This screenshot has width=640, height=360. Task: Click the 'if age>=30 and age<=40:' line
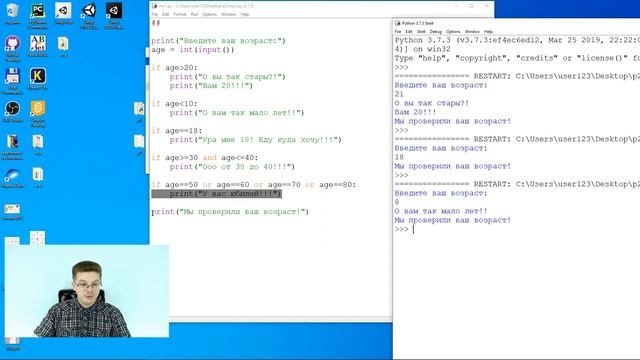pos(204,158)
